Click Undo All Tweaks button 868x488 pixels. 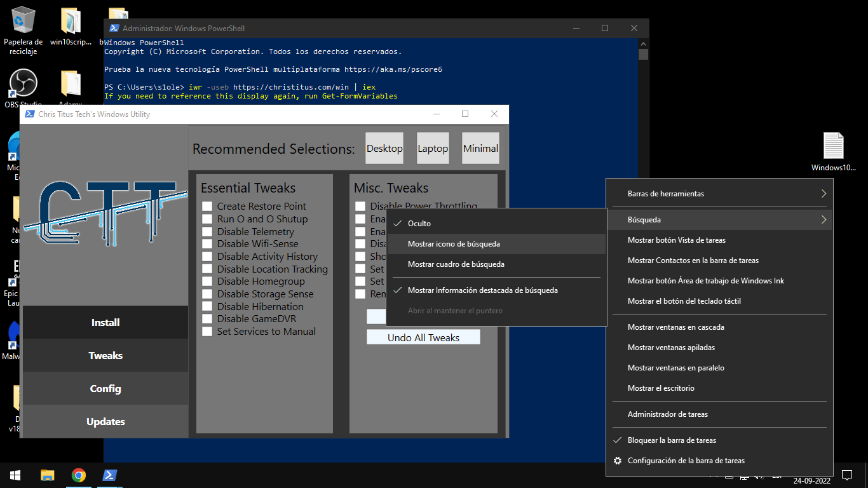[x=423, y=337]
